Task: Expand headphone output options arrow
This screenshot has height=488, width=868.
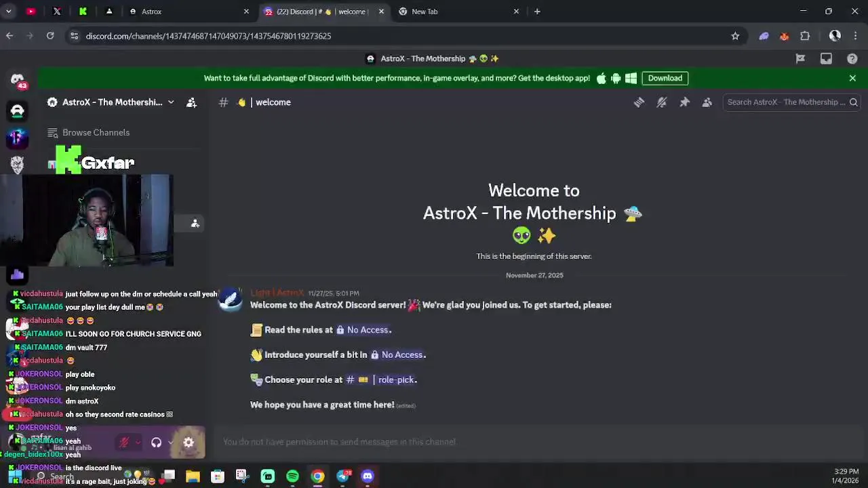Action: [x=170, y=443]
